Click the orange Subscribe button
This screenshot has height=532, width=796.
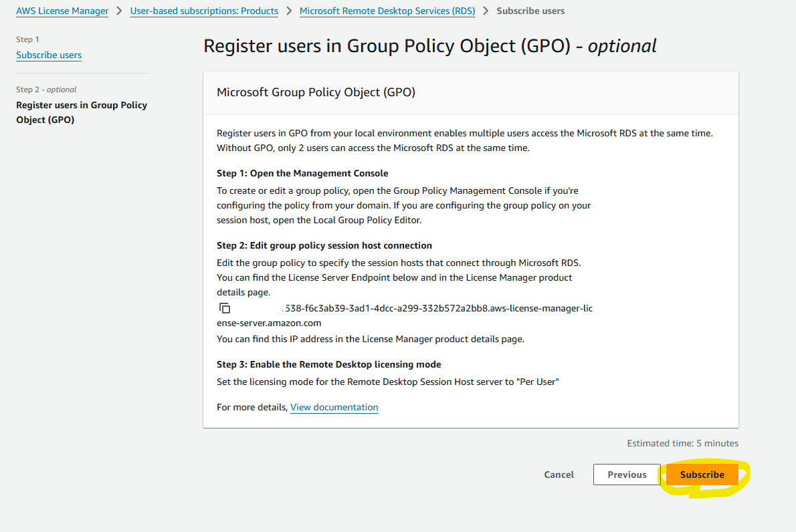pyautogui.click(x=702, y=475)
